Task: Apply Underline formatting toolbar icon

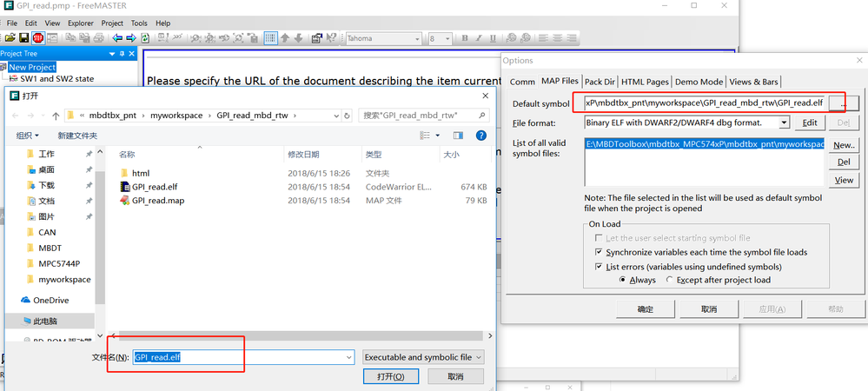Action: pyautogui.click(x=493, y=38)
